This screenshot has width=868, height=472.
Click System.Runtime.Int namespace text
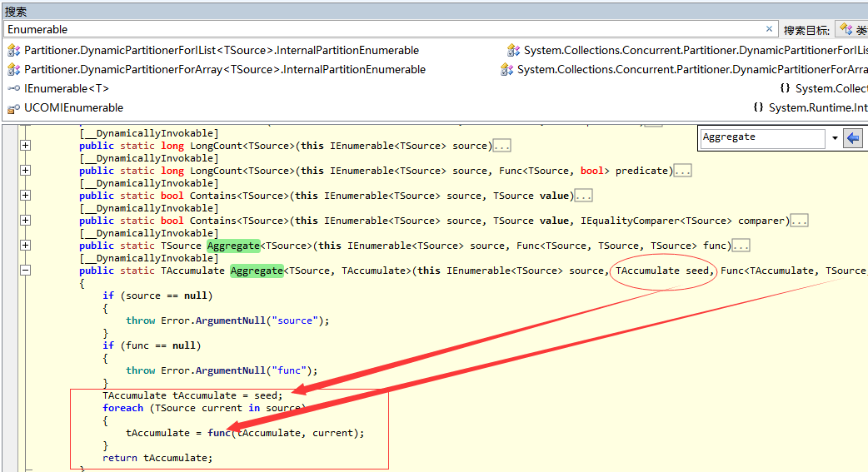point(818,108)
